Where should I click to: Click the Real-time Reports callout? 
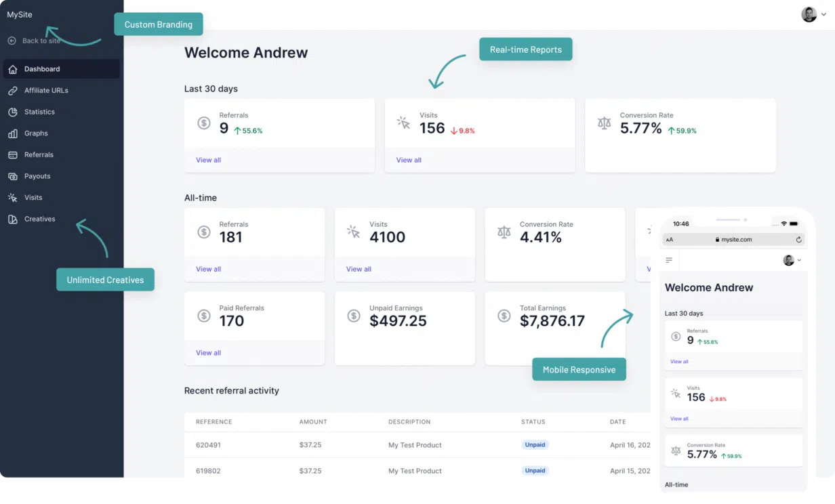click(525, 49)
